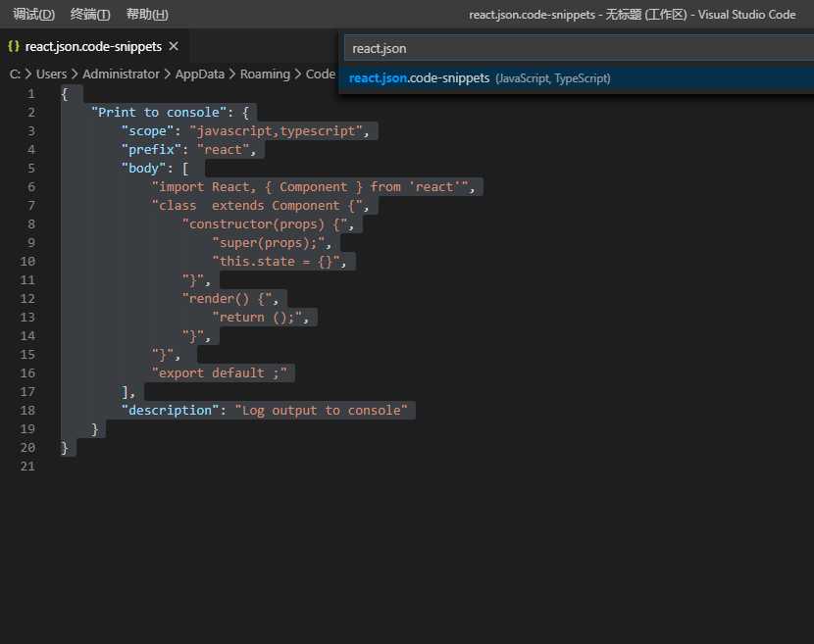Image resolution: width=814 pixels, height=644 pixels.
Task: Click line number 1 in the gutter
Action: (x=31, y=94)
